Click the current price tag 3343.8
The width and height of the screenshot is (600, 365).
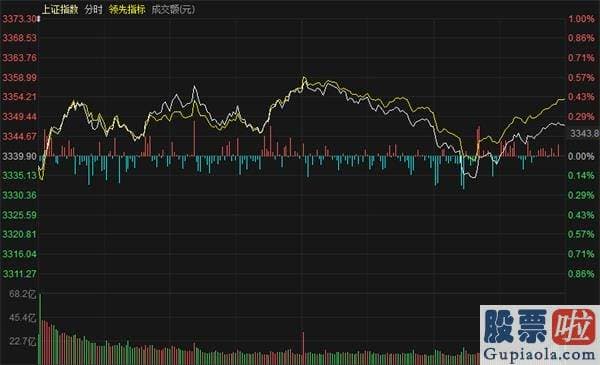pos(584,134)
